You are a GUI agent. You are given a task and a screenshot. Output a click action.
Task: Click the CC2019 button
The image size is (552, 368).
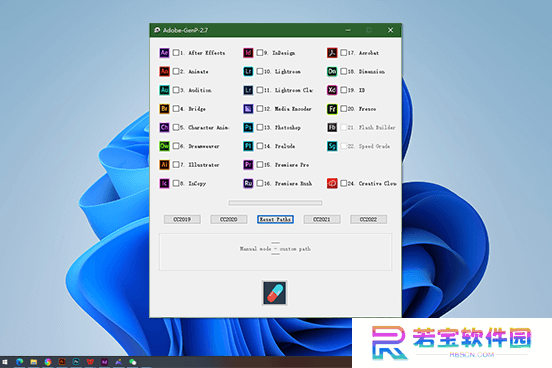pos(182,219)
